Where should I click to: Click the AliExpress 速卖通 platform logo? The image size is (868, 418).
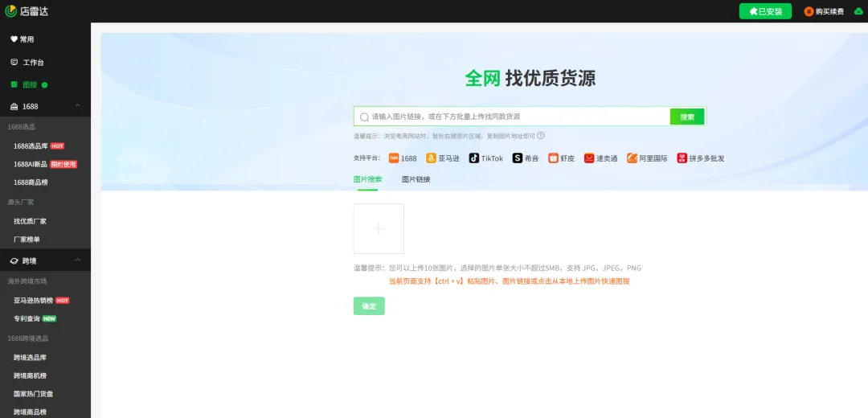(589, 158)
